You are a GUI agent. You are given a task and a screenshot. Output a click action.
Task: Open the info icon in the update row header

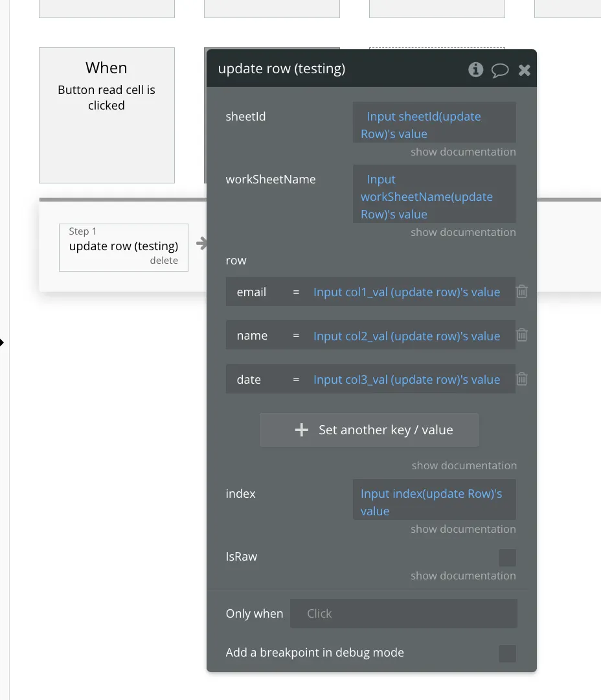(x=476, y=69)
